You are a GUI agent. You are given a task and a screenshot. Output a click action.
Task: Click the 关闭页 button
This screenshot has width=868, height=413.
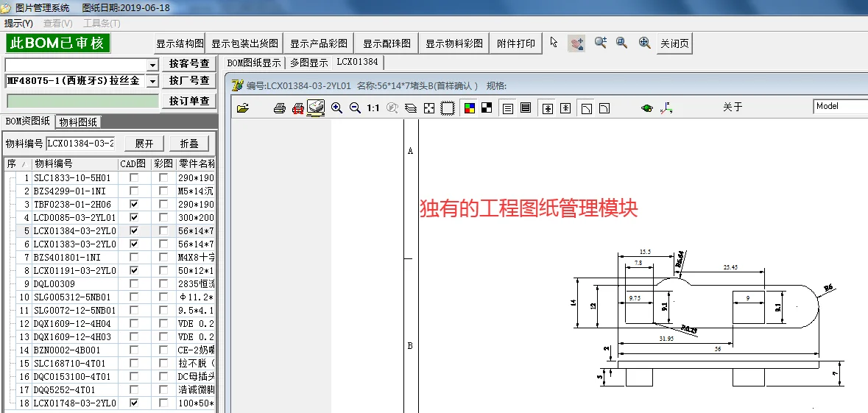[x=674, y=43]
